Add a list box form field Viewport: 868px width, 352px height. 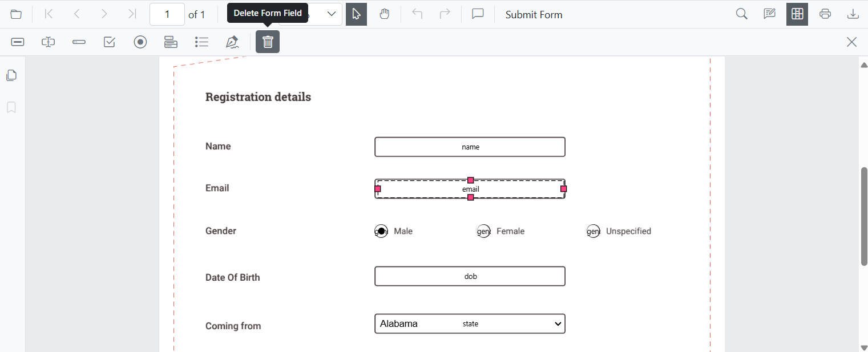201,42
